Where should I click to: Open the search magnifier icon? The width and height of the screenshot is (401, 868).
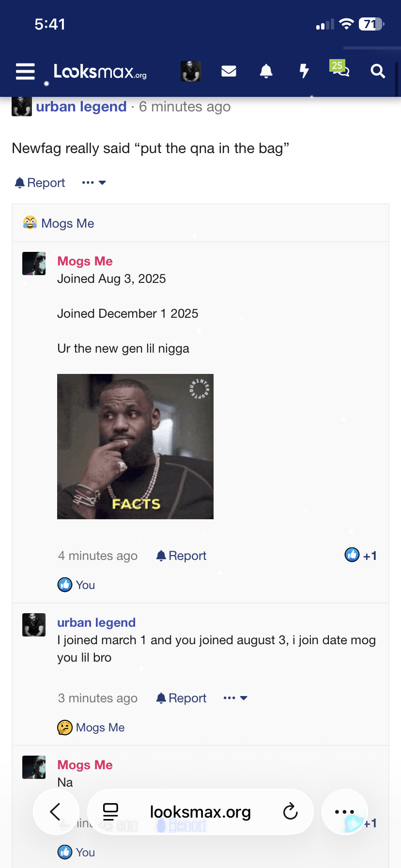tap(378, 72)
